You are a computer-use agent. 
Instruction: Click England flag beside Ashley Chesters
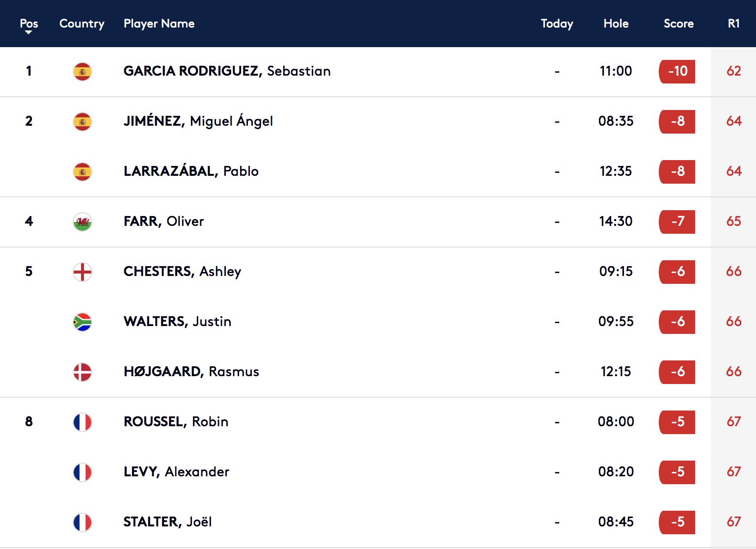[82, 272]
